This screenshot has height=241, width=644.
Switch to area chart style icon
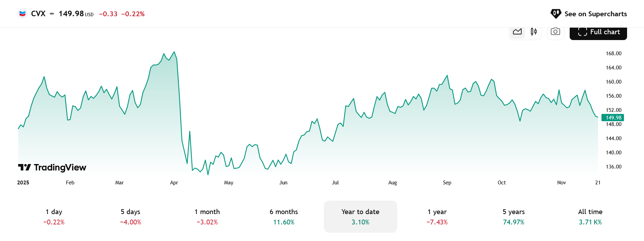517,32
